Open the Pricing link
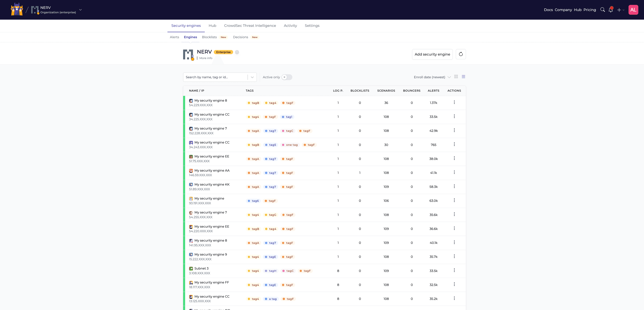Screen dimensions: 644x310 pyautogui.click(x=590, y=10)
